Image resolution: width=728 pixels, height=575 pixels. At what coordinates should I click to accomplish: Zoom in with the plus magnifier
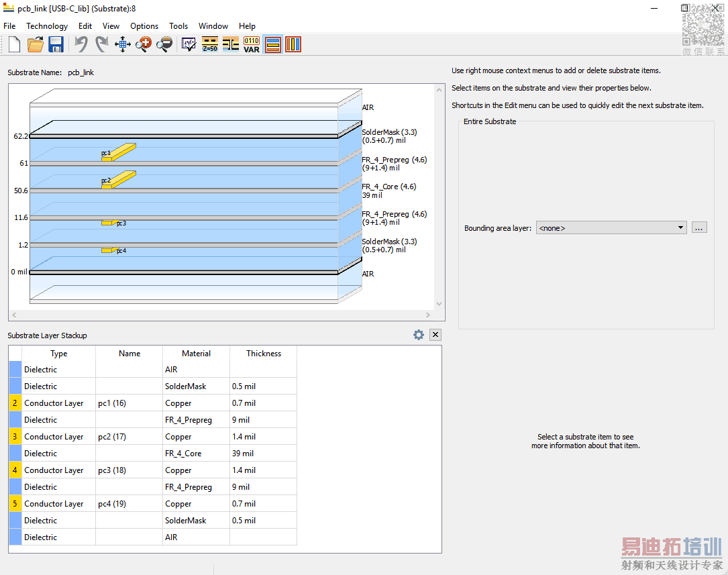[x=144, y=44]
